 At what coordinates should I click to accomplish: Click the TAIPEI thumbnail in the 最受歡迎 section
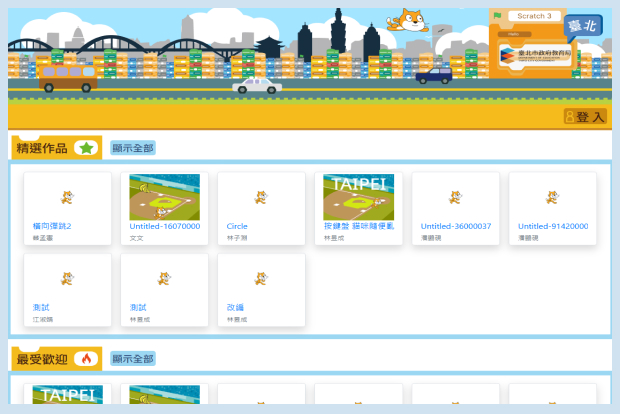tap(67, 394)
